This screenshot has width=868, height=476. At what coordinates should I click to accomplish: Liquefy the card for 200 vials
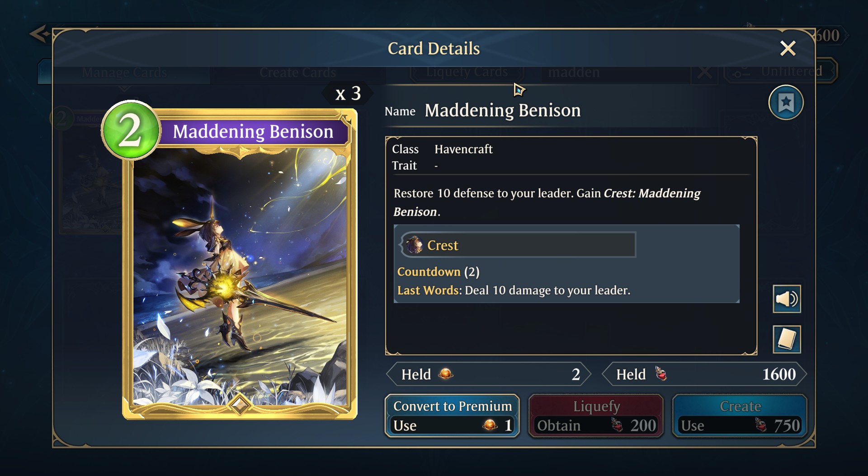coord(596,416)
